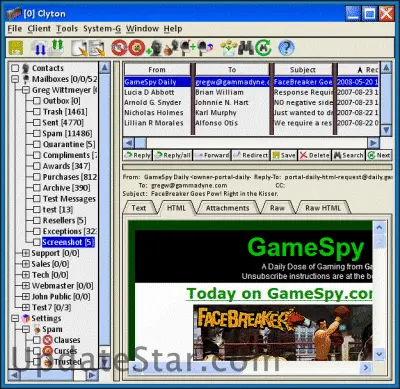
Task: Click the green circular next-match icon in toolbar
Action: click(x=263, y=48)
